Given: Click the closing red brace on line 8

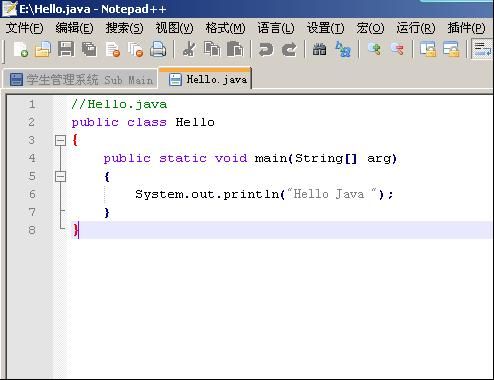Looking at the screenshot, I should pos(75,230).
